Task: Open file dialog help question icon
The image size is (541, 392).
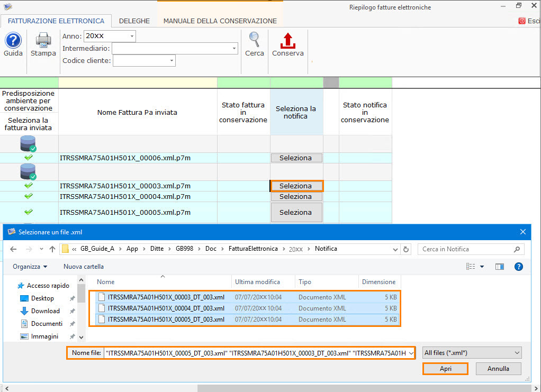Action: coord(519,267)
